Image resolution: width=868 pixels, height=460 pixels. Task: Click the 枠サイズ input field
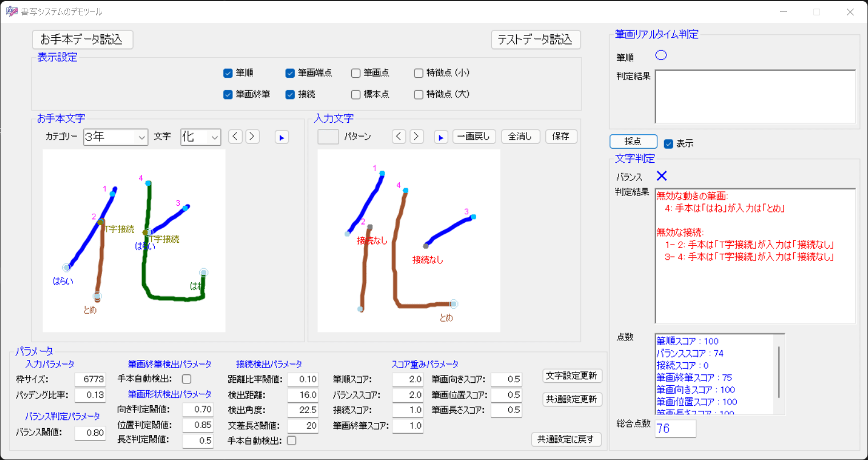90,379
